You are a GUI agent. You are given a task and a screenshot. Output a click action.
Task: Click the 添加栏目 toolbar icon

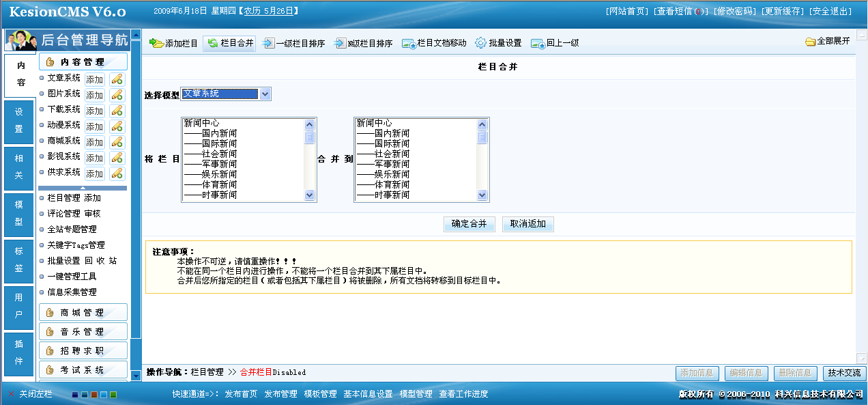156,43
